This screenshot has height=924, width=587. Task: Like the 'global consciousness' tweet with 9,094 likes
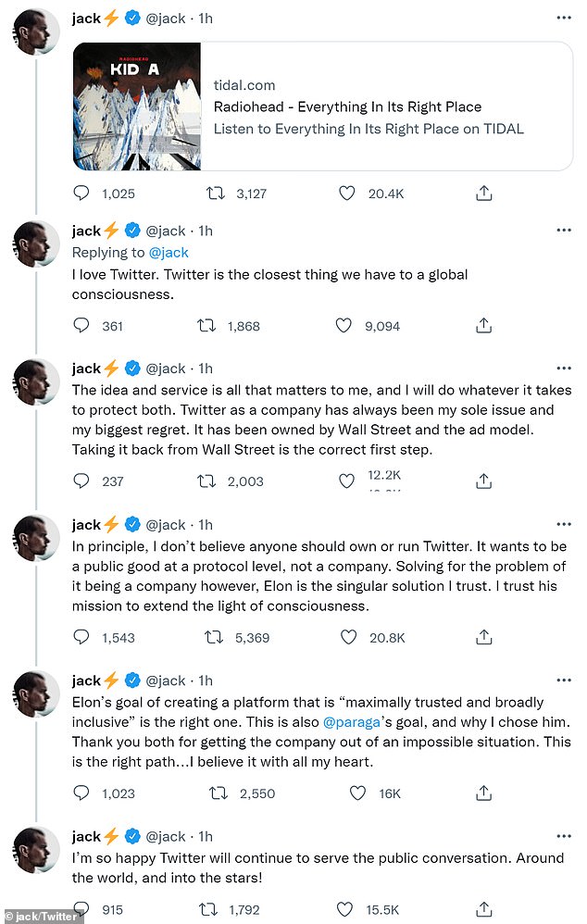pos(343,326)
